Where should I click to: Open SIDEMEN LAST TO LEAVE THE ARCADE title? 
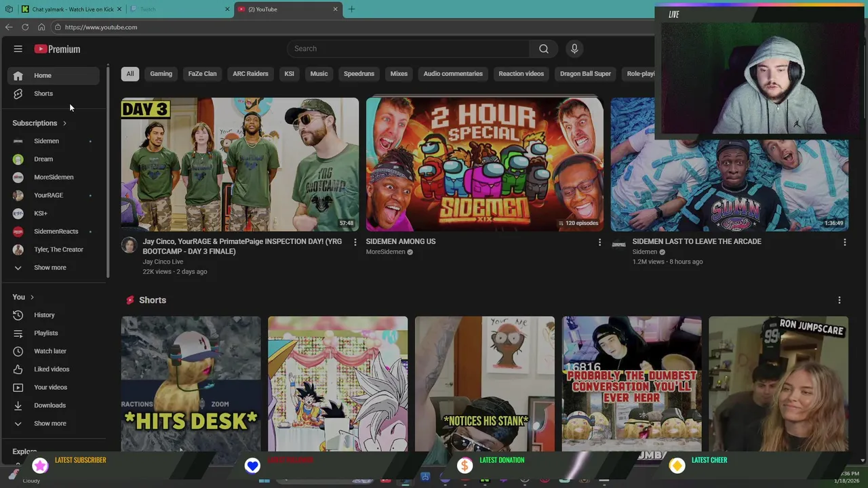[x=696, y=241]
